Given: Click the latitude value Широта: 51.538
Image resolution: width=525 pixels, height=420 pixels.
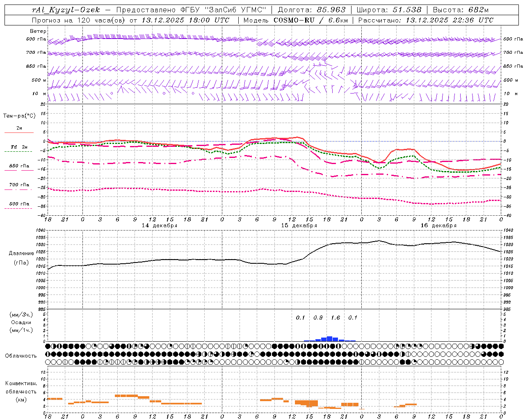Looking at the screenshot, I should (389, 10).
